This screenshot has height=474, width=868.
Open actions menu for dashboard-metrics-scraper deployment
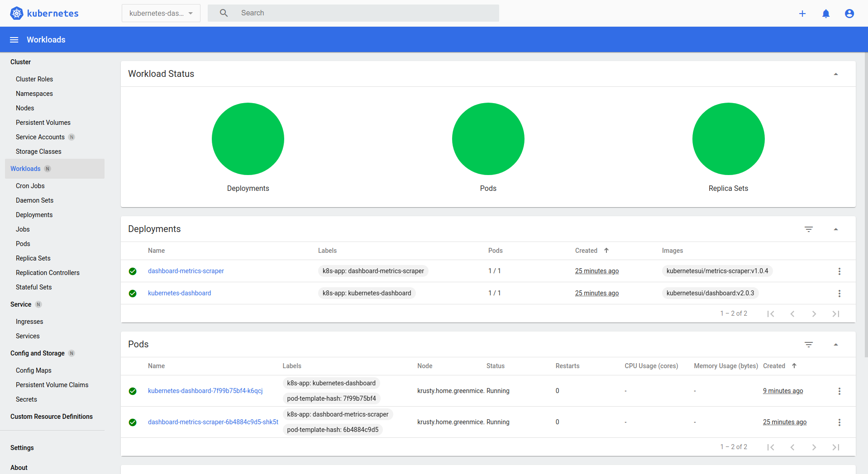tap(839, 271)
